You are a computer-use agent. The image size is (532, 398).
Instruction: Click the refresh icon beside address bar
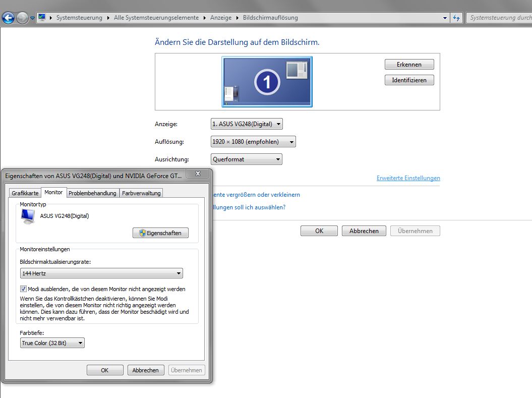(x=456, y=18)
